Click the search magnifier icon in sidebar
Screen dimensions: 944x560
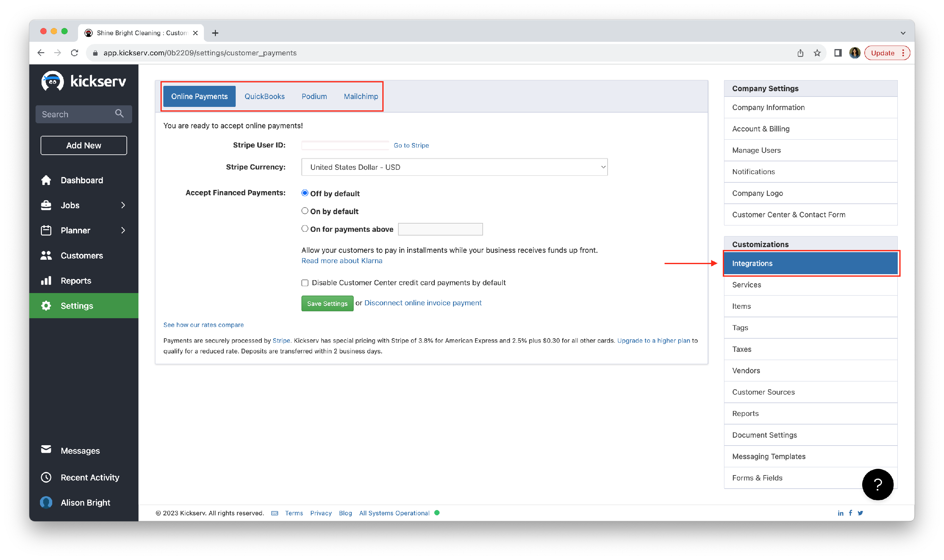coord(119,114)
